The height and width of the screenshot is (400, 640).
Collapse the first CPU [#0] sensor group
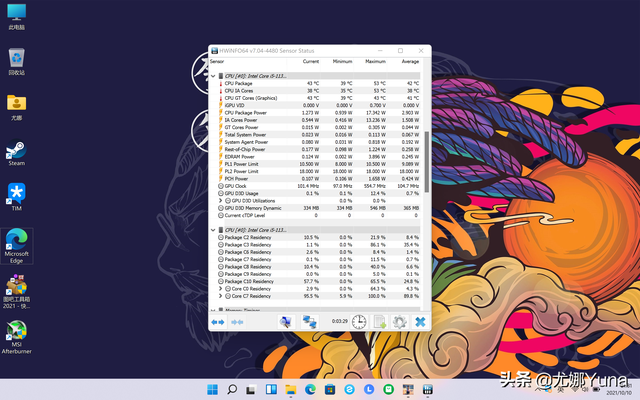click(214, 75)
